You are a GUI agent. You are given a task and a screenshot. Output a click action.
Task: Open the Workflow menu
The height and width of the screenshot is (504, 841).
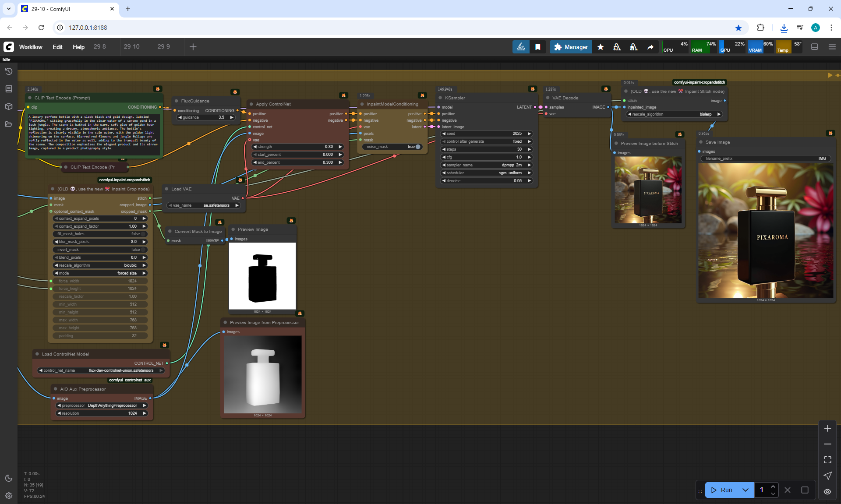point(31,47)
